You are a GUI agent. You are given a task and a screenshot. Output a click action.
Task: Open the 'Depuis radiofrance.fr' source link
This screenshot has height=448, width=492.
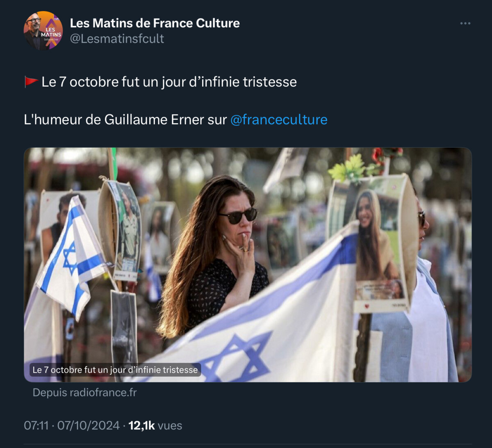84,393
